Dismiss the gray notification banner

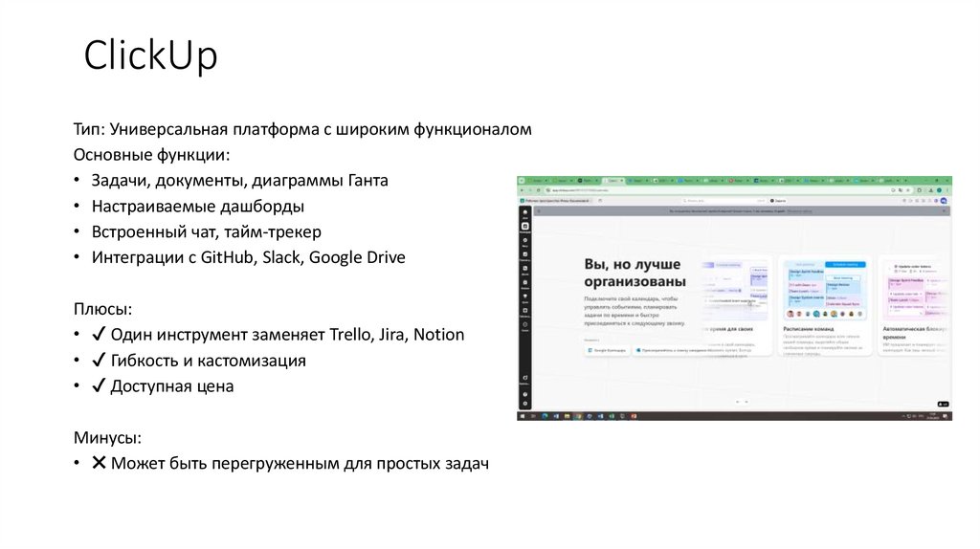click(x=944, y=211)
